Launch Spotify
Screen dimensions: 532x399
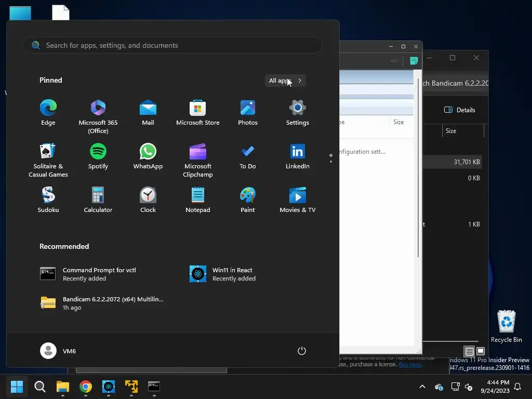(x=98, y=156)
